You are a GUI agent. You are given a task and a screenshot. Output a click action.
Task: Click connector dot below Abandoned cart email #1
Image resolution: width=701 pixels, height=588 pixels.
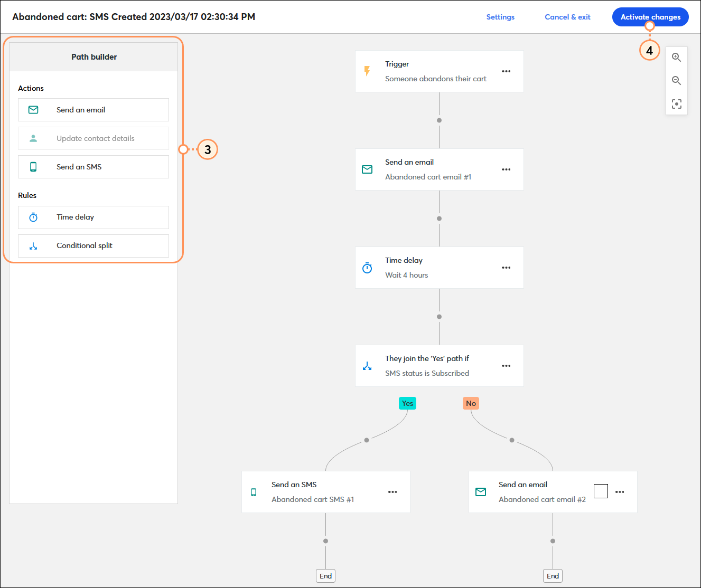[439, 219]
